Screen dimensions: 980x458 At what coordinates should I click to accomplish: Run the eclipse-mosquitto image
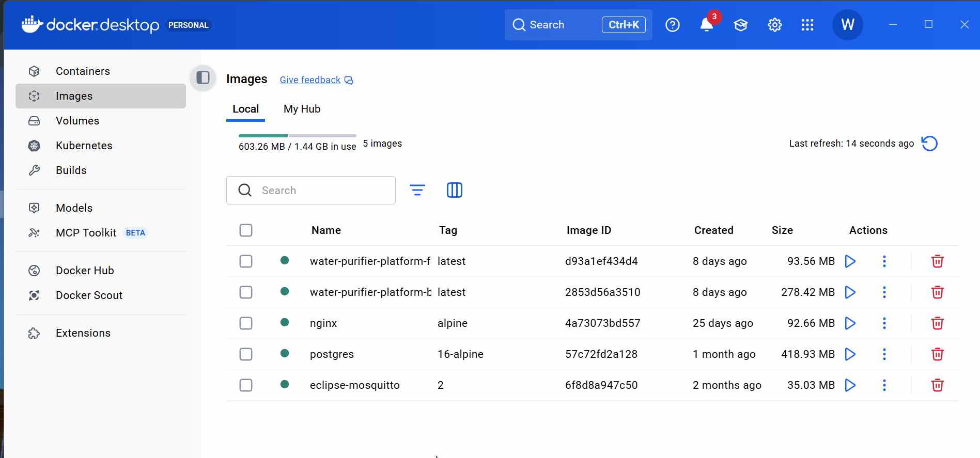click(x=850, y=385)
